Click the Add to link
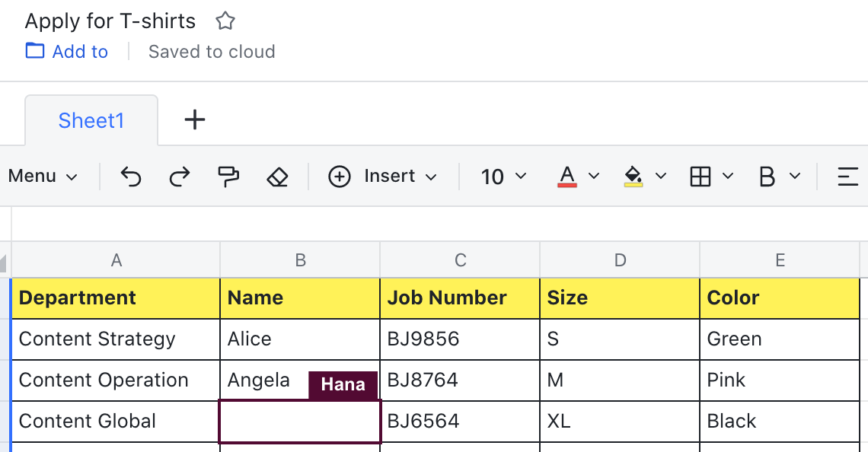The height and width of the screenshot is (452, 868). [66, 51]
